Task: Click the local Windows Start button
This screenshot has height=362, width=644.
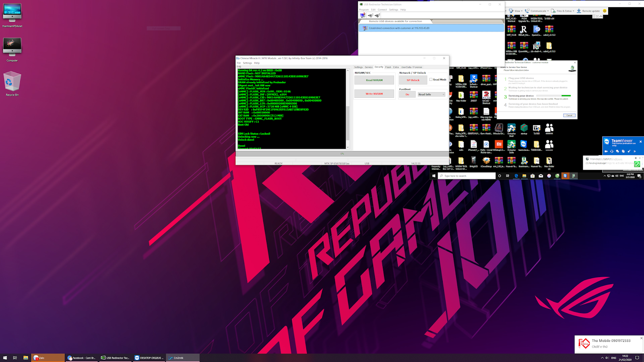Action: point(5,358)
